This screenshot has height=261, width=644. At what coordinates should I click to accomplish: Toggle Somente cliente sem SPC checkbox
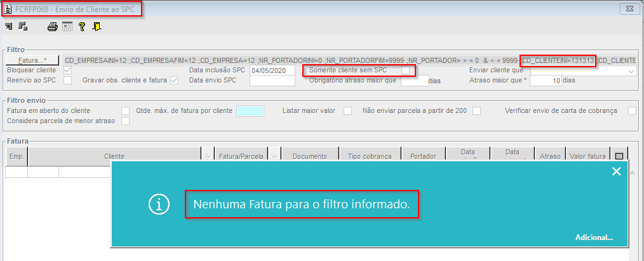tap(406, 70)
